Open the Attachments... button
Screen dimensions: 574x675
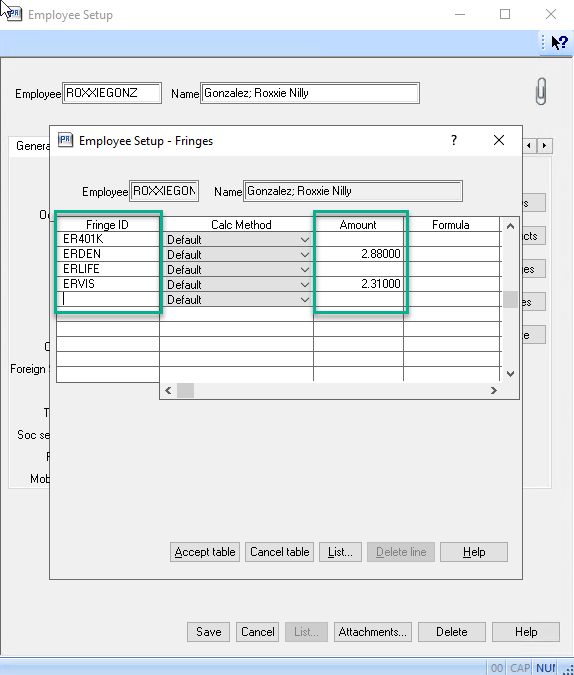coord(372,632)
